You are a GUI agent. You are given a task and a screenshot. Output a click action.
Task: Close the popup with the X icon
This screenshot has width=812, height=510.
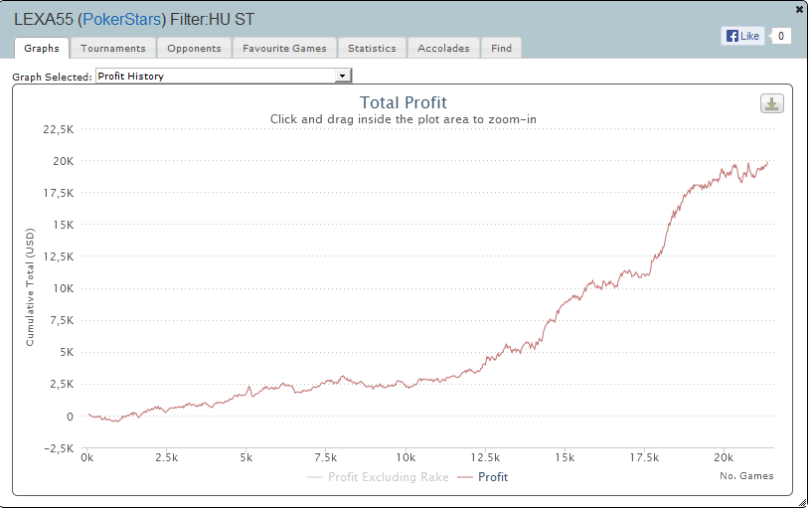799,9
